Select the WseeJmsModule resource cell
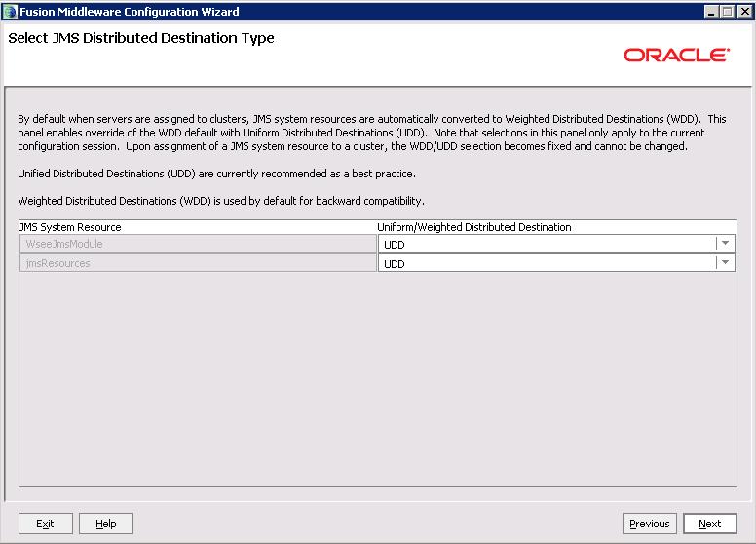 point(198,244)
